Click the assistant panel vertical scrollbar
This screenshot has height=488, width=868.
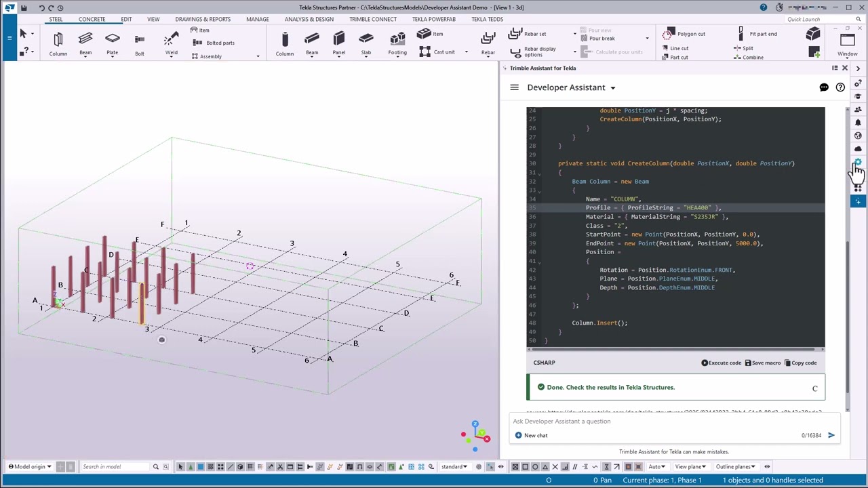(x=848, y=317)
